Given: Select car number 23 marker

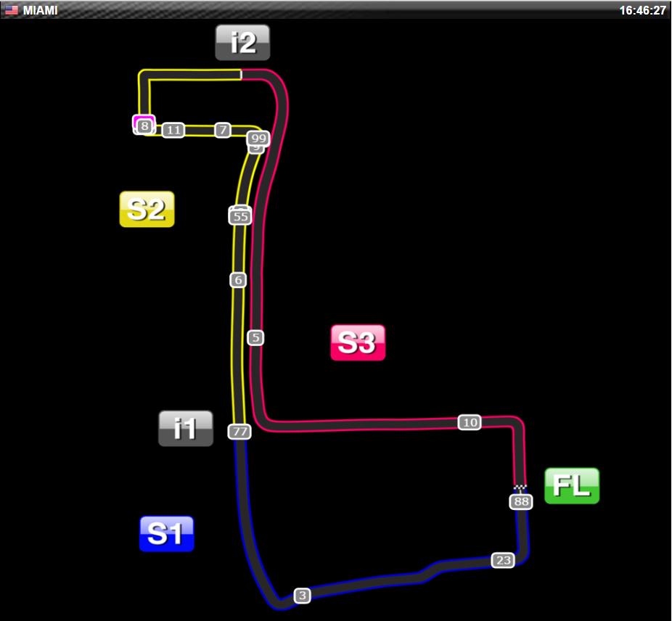Looking at the screenshot, I should click(x=503, y=560).
